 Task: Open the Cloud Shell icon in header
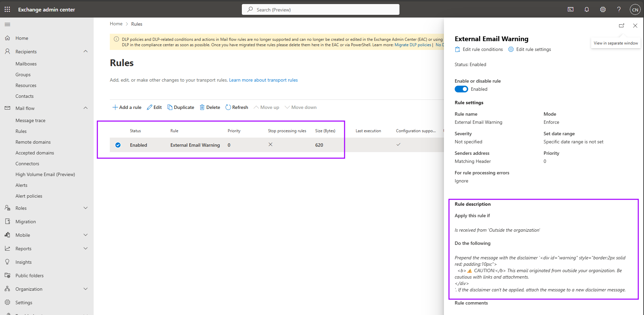(571, 9)
